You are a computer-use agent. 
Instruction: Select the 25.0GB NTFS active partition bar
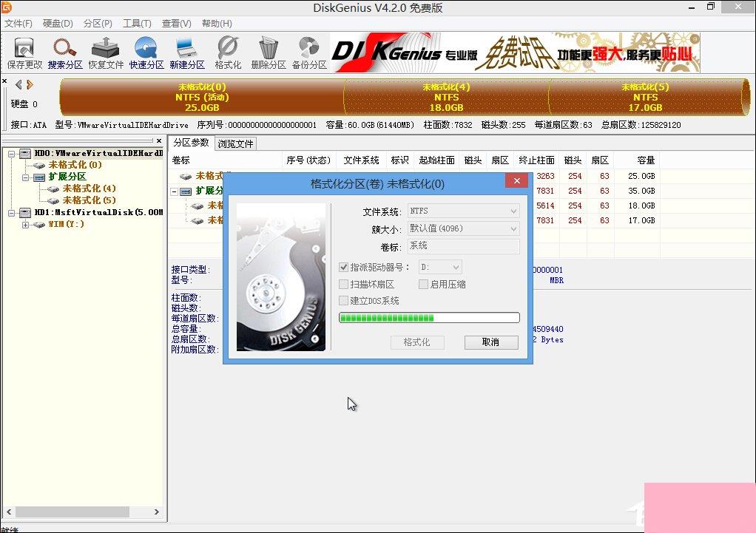(x=202, y=98)
